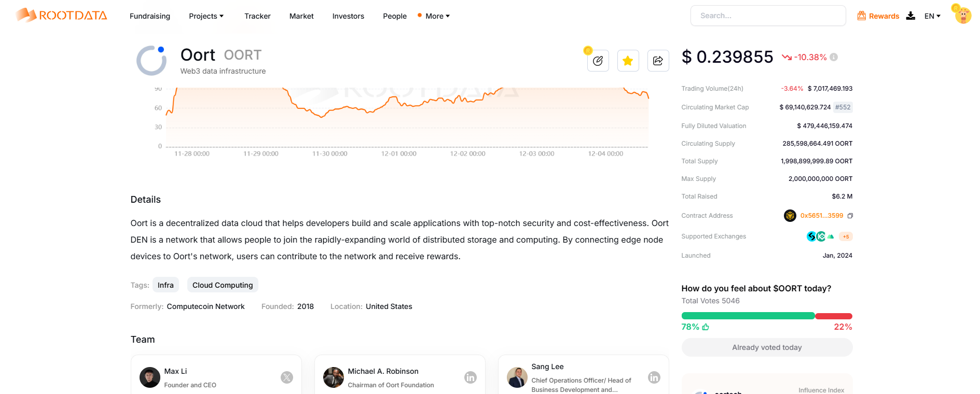The height and width of the screenshot is (394, 980).
Task: Click the Total Raised $6.2 M value
Action: pyautogui.click(x=842, y=196)
